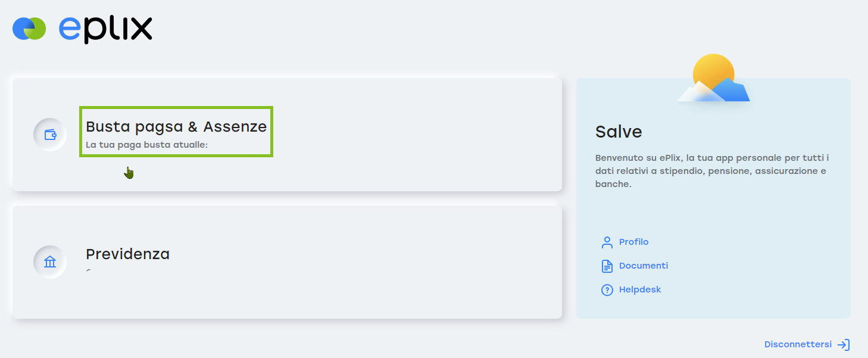Image resolution: width=868 pixels, height=358 pixels.
Task: Click the bank building Previdenza icon
Action: coord(50,262)
